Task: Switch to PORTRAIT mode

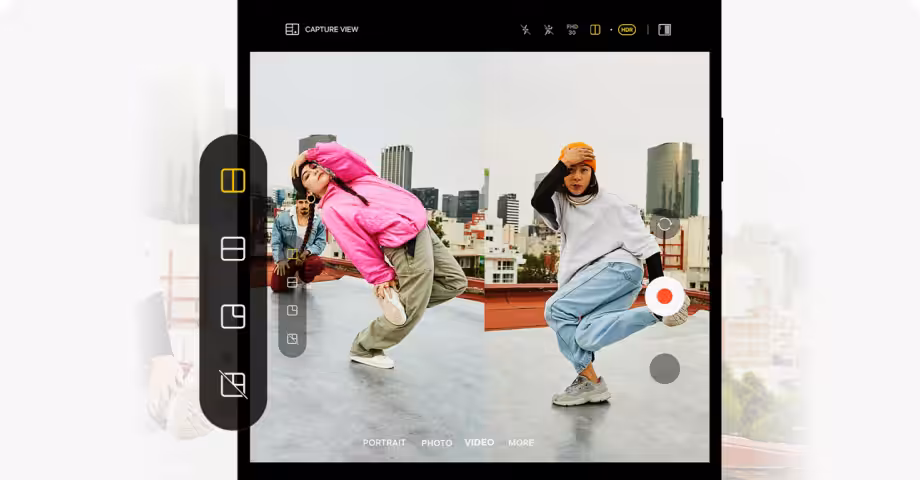Action: 384,442
